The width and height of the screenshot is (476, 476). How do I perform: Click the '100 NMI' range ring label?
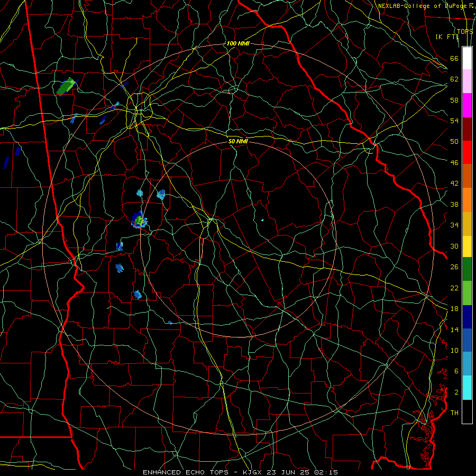(x=238, y=43)
